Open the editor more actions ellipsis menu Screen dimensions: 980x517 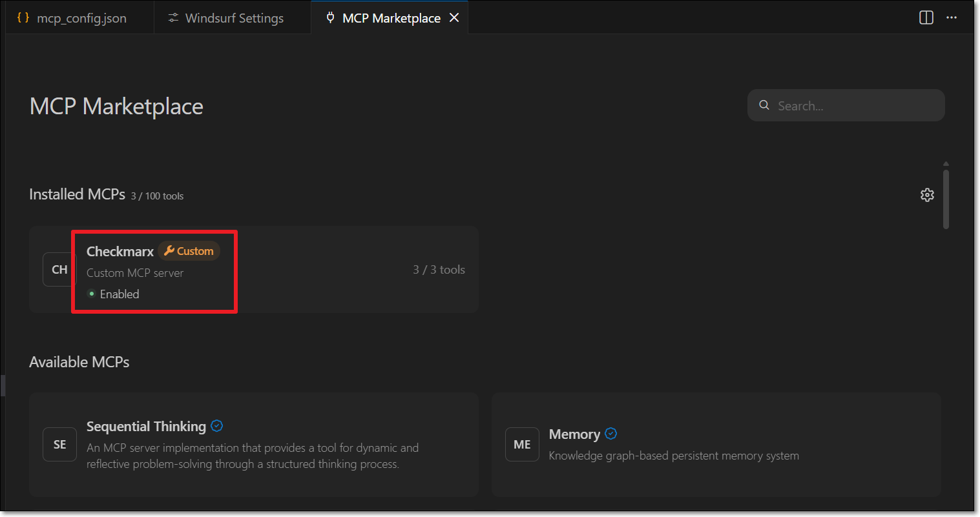pyautogui.click(x=951, y=17)
